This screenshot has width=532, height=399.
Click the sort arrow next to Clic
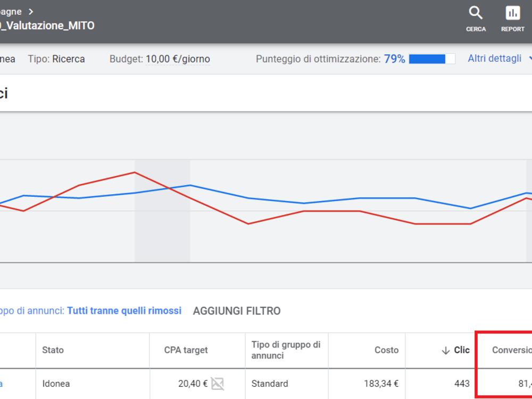point(445,351)
